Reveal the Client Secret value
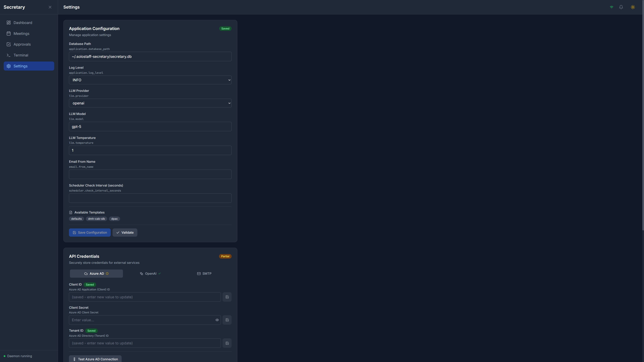Image resolution: width=644 pixels, height=362 pixels. (217, 320)
